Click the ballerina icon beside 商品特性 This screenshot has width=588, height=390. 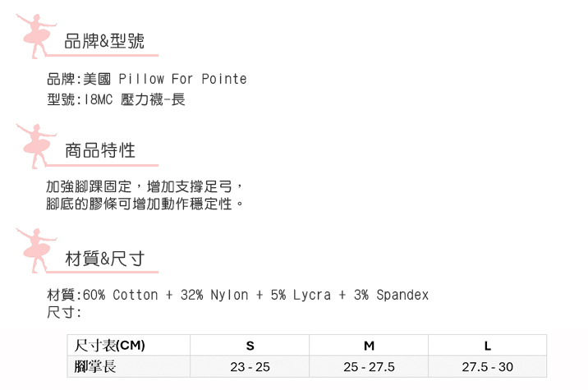[34, 145]
